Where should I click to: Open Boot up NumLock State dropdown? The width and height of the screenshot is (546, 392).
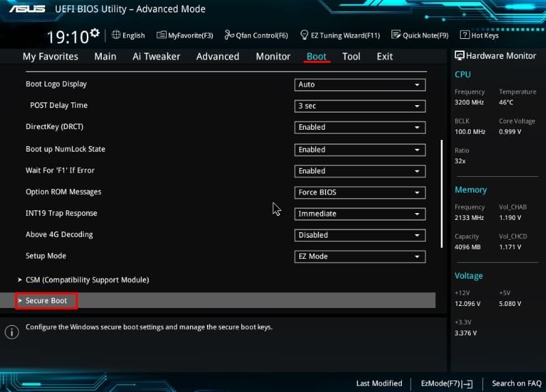point(359,150)
